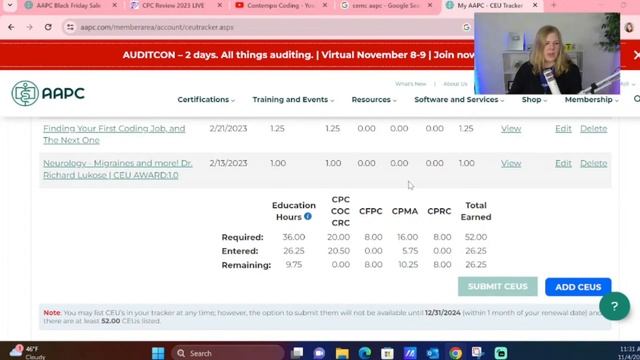Click the What's New link
Screen dimensions: 640x360
[411, 84]
